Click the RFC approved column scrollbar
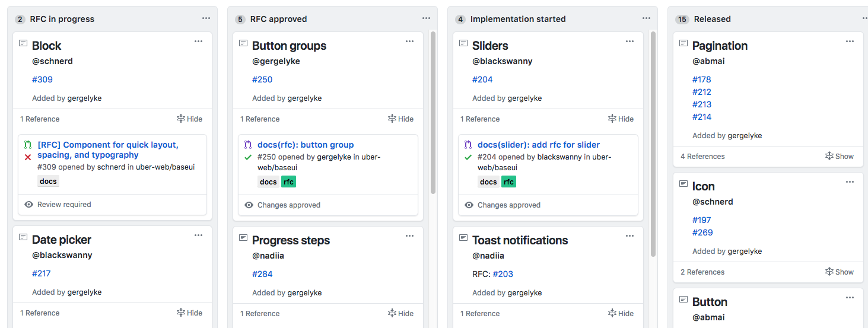The height and width of the screenshot is (328, 868). tap(433, 113)
